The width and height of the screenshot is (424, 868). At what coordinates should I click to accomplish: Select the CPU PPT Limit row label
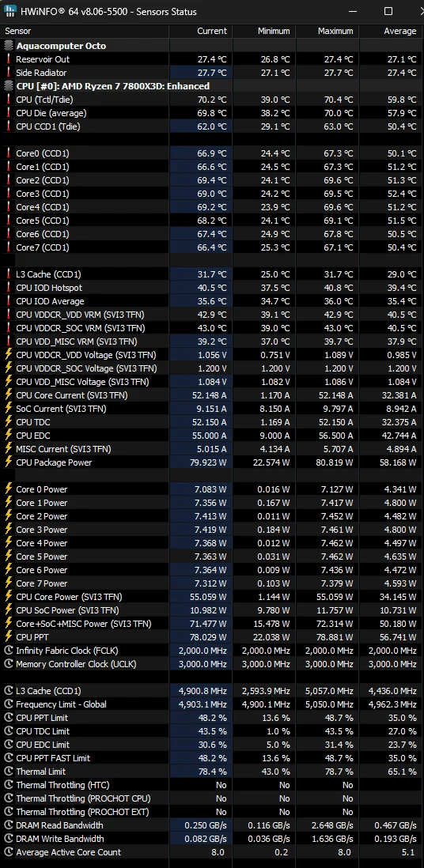point(44,718)
